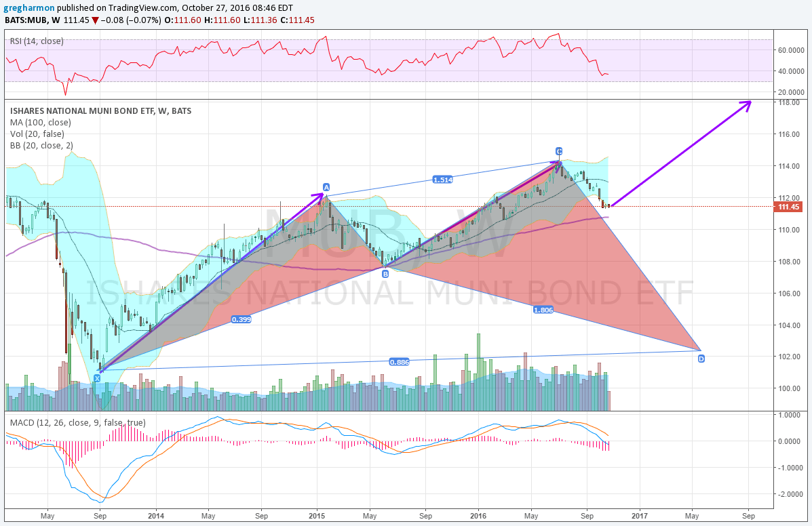Click the RSI 40.0000 axis label
This screenshot has width=812, height=526.
[x=791, y=71]
